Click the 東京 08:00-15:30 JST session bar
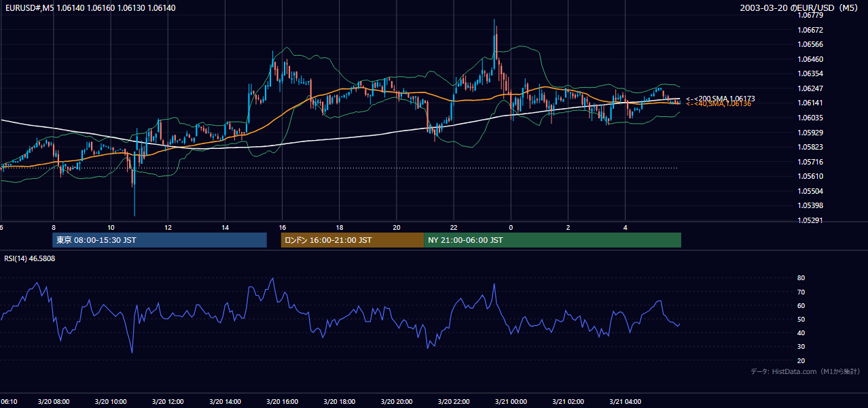The height and width of the screenshot is (408, 868). pyautogui.click(x=160, y=240)
